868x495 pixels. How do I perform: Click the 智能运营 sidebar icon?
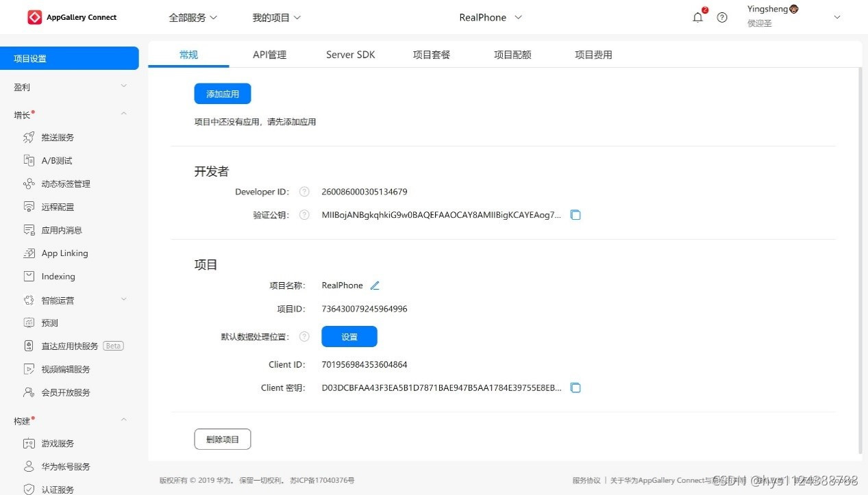point(29,300)
